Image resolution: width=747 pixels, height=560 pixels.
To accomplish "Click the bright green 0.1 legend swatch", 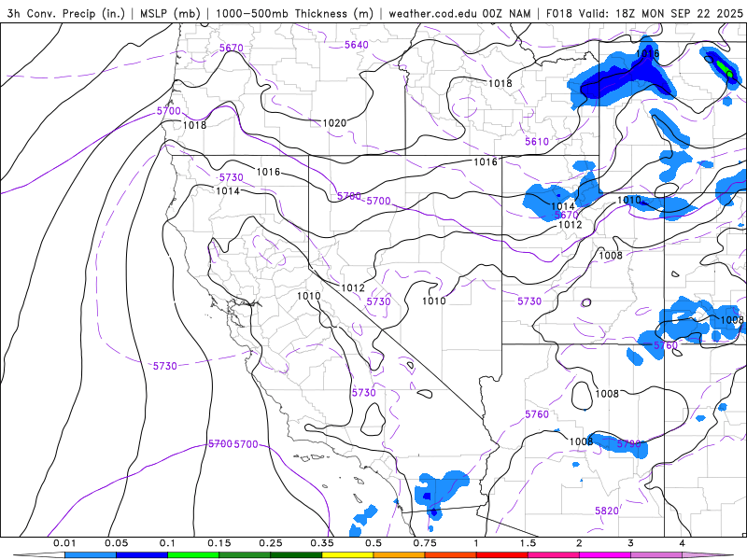I will pyautogui.click(x=193, y=555).
